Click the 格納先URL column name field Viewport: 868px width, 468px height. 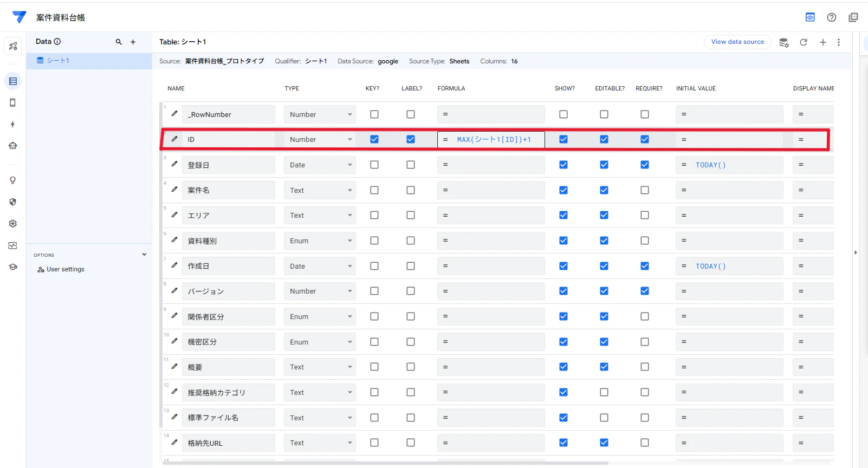[x=228, y=443]
